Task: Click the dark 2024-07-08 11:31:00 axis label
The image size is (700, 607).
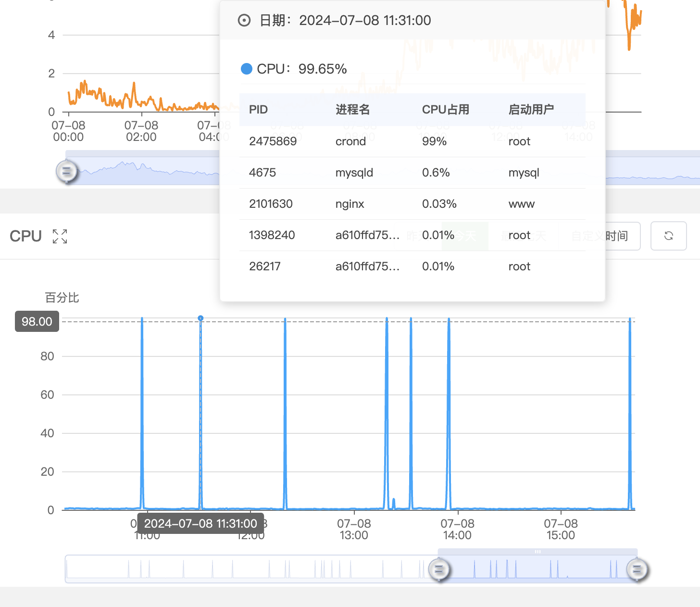Action: pyautogui.click(x=200, y=523)
